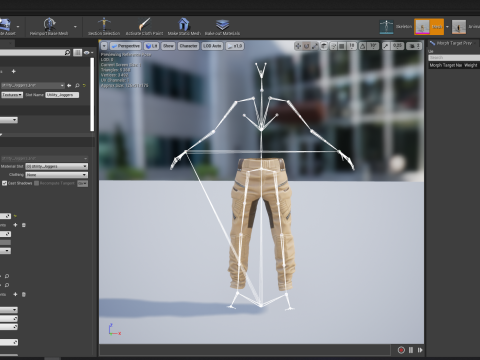The height and width of the screenshot is (360, 480).
Task: Open the Textures dropdown button
Action: click(x=12, y=95)
